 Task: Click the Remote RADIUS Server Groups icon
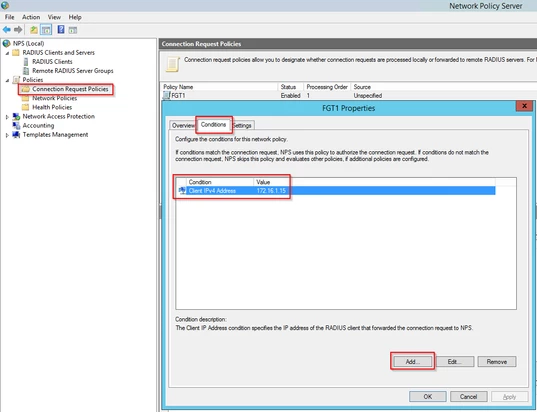tap(26, 71)
